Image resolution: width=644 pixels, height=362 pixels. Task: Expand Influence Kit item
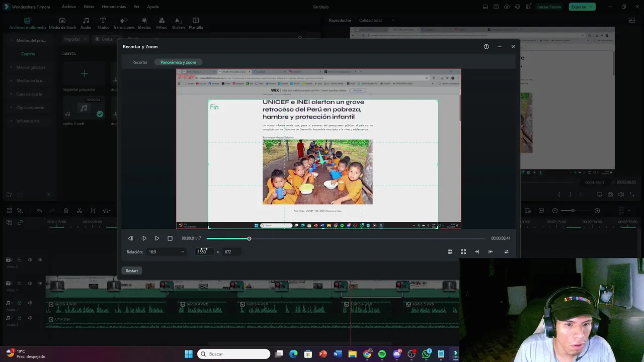pyautogui.click(x=12, y=121)
